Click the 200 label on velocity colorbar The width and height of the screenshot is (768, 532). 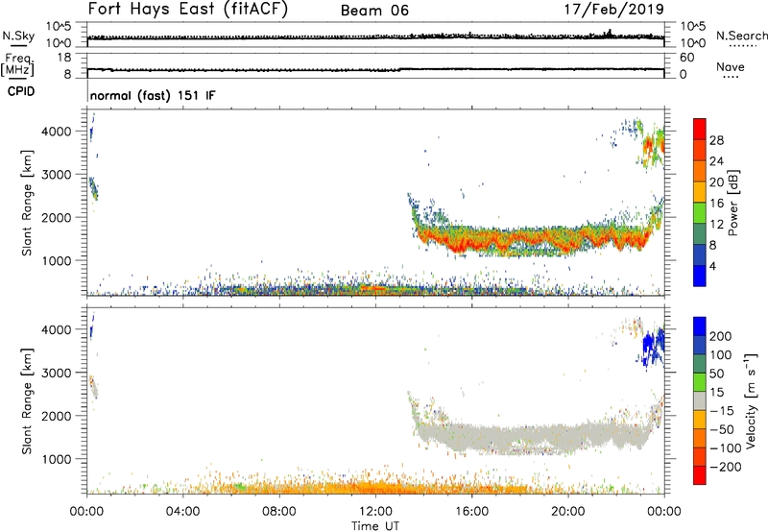pos(721,336)
